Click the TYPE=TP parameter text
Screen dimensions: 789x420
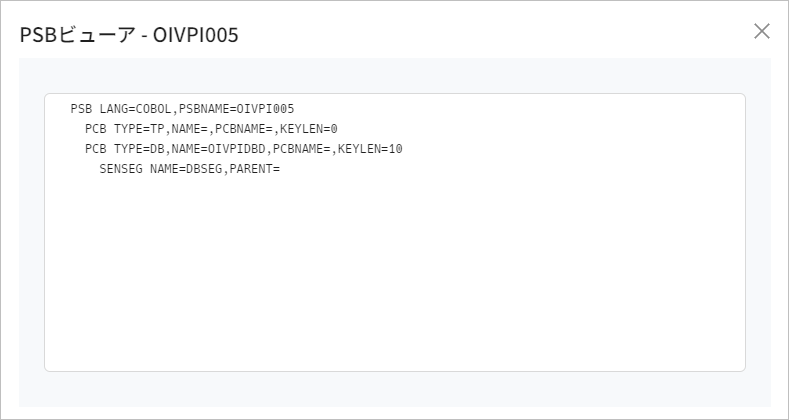click(x=139, y=129)
